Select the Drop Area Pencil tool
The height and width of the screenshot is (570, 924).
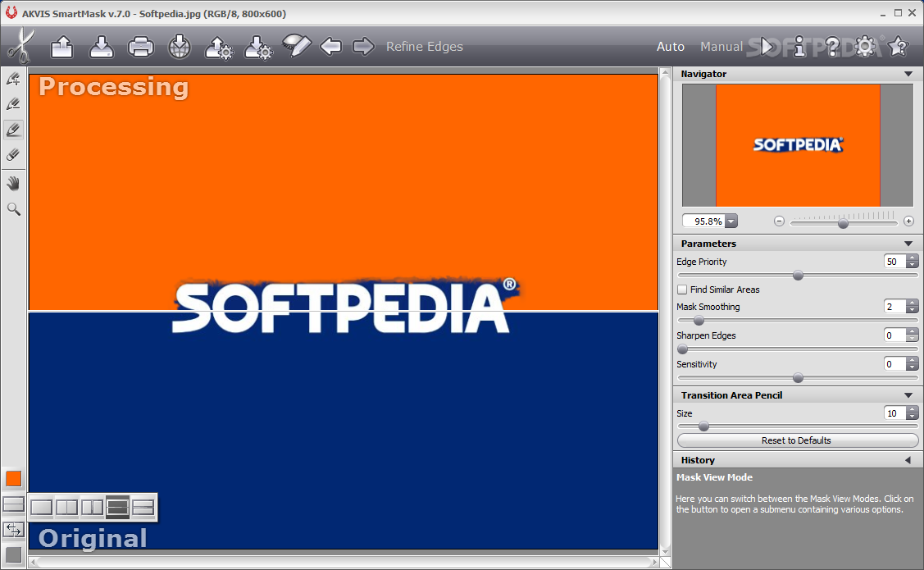coord(13,104)
